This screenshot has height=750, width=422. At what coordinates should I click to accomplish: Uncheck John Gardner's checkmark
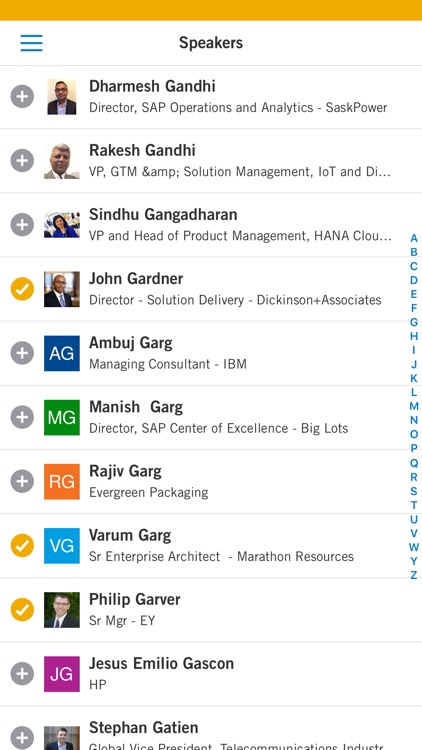tap(22, 289)
